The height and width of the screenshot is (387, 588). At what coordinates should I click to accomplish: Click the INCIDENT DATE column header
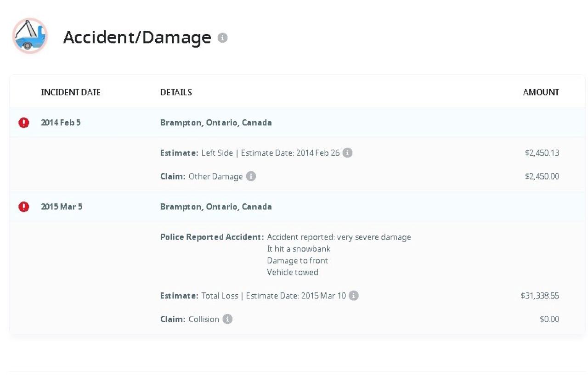click(x=71, y=92)
